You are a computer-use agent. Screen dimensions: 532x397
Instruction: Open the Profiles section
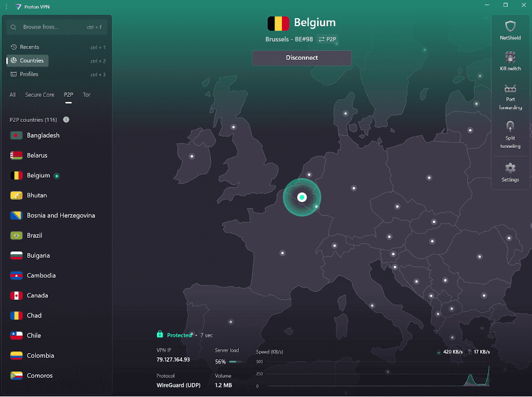(29, 75)
